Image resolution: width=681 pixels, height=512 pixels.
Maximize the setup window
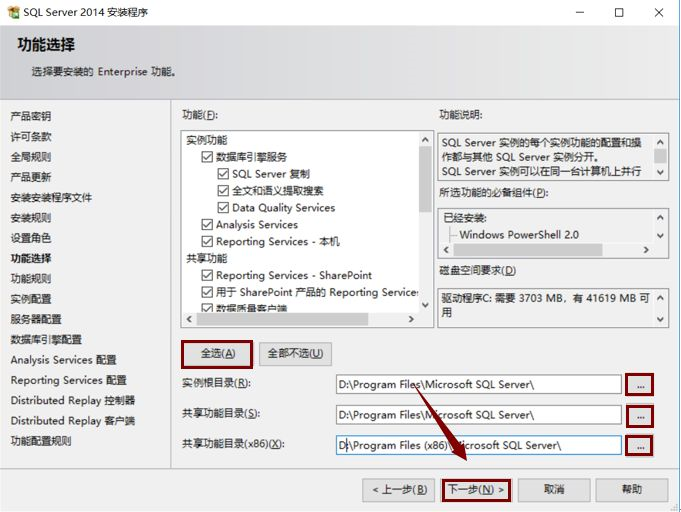[619, 13]
